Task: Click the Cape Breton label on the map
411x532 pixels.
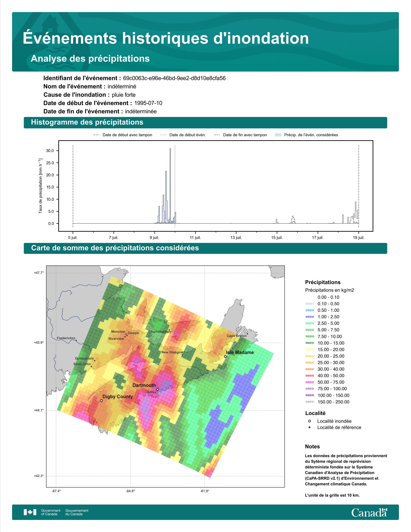Action: coord(237,336)
